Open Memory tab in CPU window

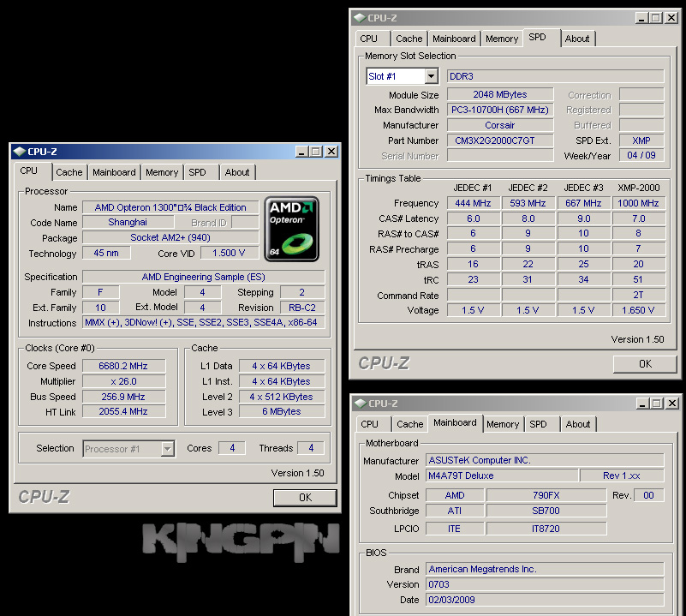[162, 172]
